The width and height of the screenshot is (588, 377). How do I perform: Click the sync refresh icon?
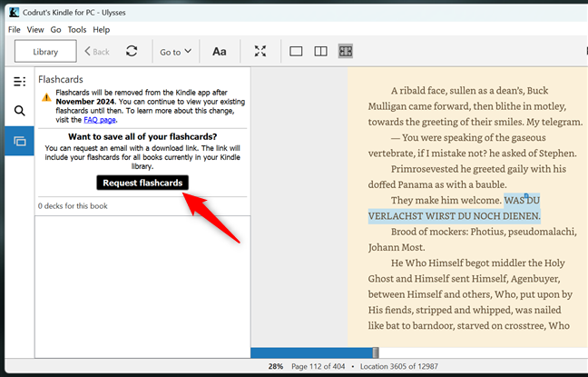tap(132, 52)
